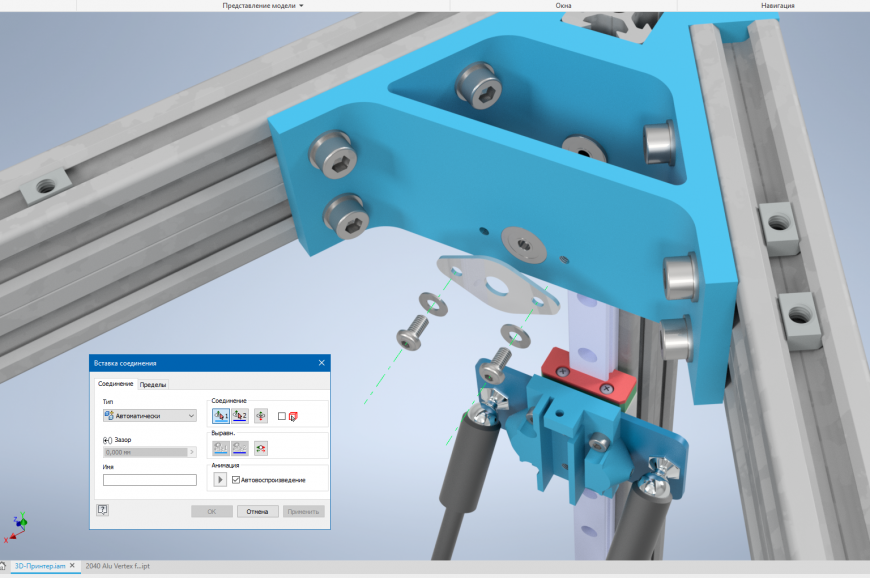This screenshot has height=578, width=870.
Task: Click the XYZ axis triad indicator
Action: coord(17,527)
